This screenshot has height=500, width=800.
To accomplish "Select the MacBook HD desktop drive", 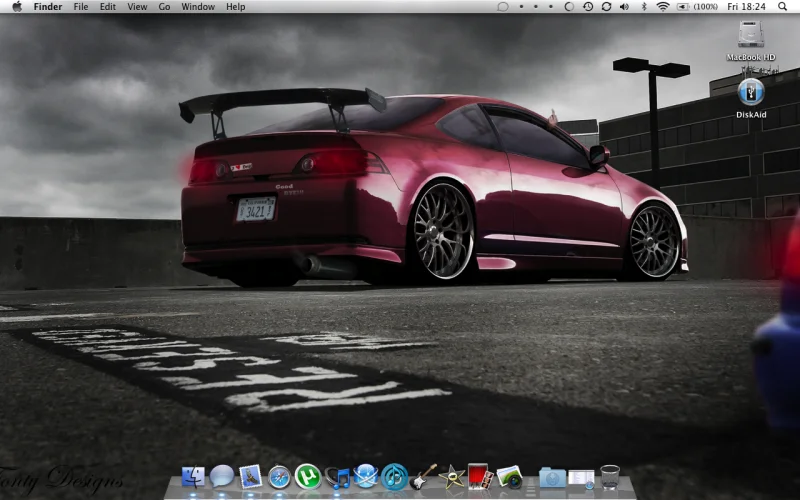I will 751,41.
